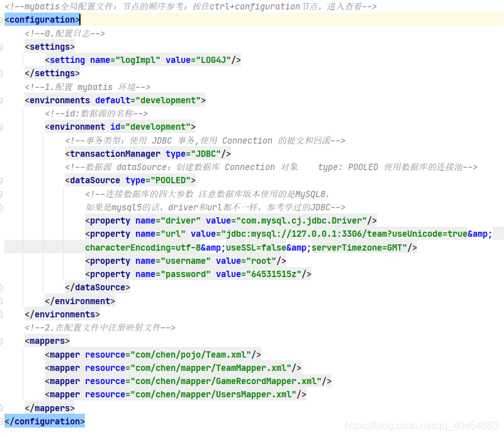
Task: Click the comment "0.配置日志"
Action: [65, 33]
